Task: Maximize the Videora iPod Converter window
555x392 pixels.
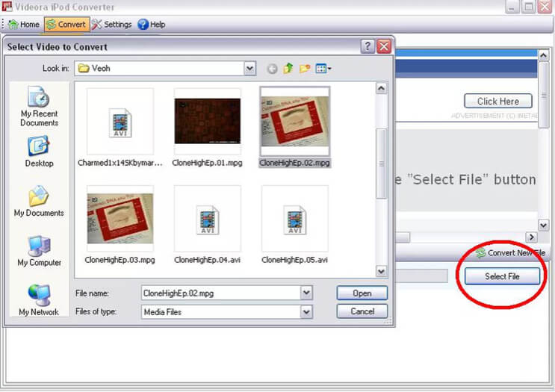Action: tap(528, 7)
